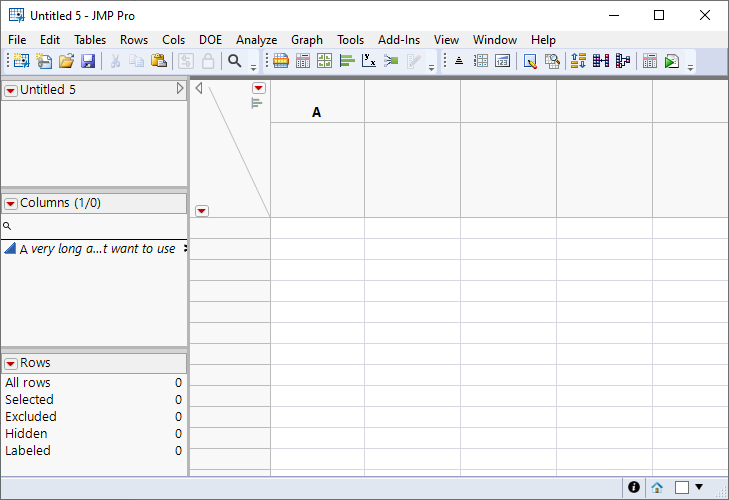Launch Distribution via green bars icon
The width and height of the screenshot is (729, 500).
click(347, 61)
